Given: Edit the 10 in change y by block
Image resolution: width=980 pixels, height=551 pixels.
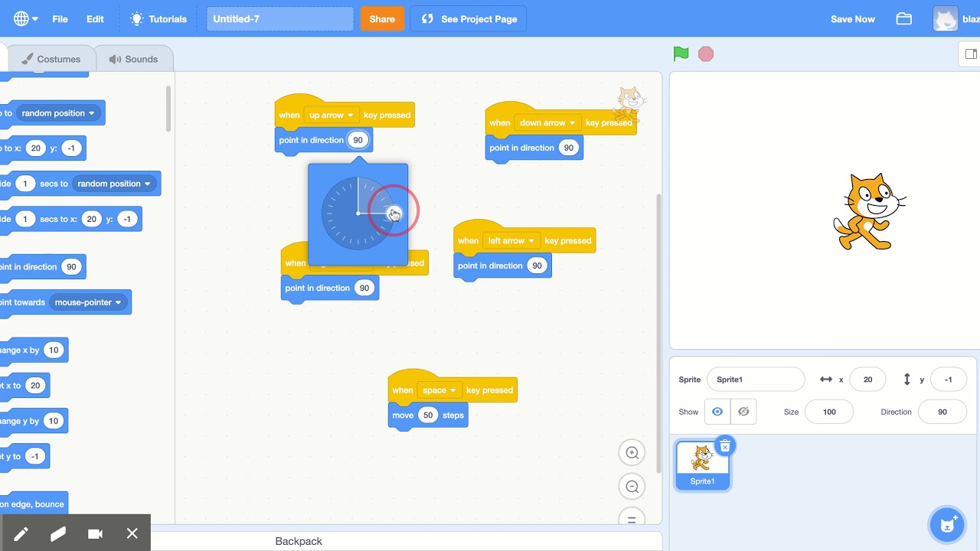Looking at the screenshot, I should [x=54, y=421].
